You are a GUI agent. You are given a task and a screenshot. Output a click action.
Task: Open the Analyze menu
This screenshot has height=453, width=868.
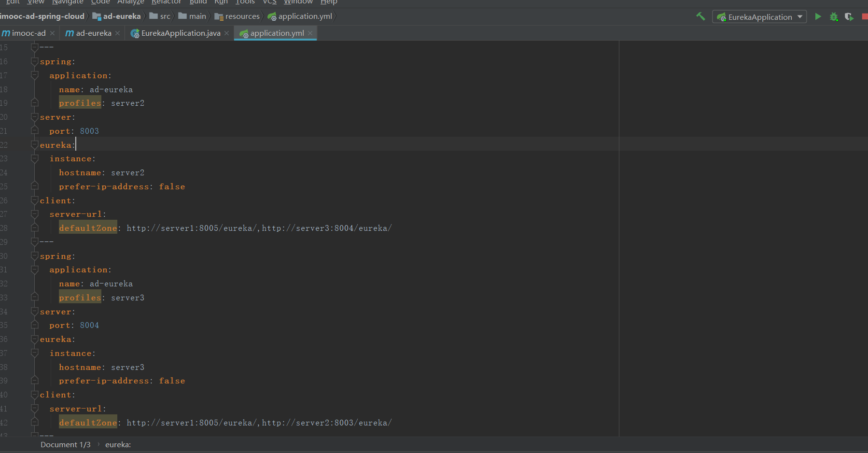click(131, 2)
